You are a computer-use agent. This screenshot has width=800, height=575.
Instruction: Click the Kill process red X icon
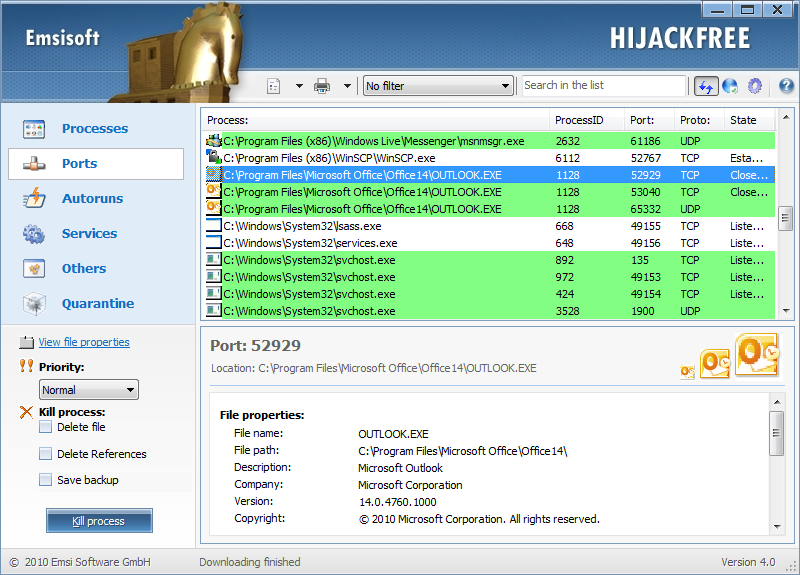(x=26, y=412)
